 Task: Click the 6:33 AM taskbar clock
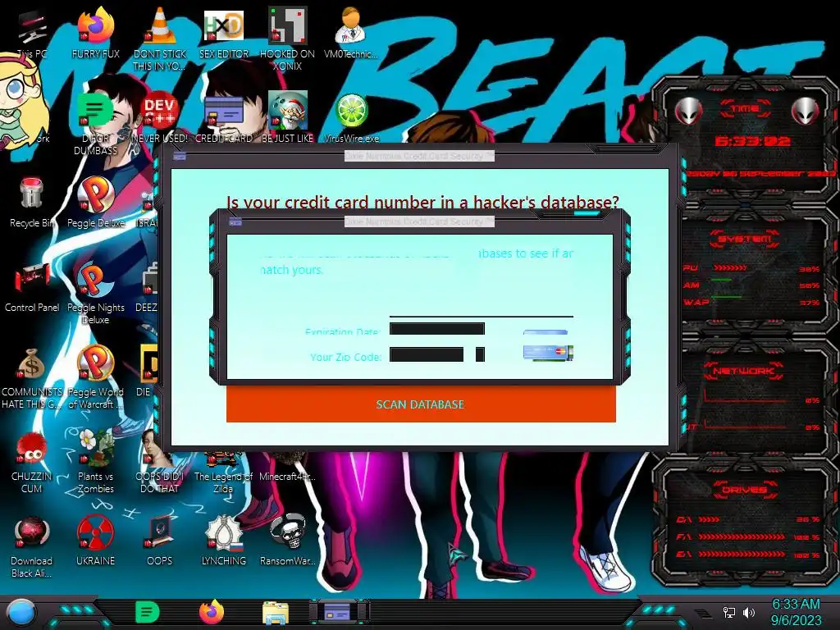tap(796, 612)
